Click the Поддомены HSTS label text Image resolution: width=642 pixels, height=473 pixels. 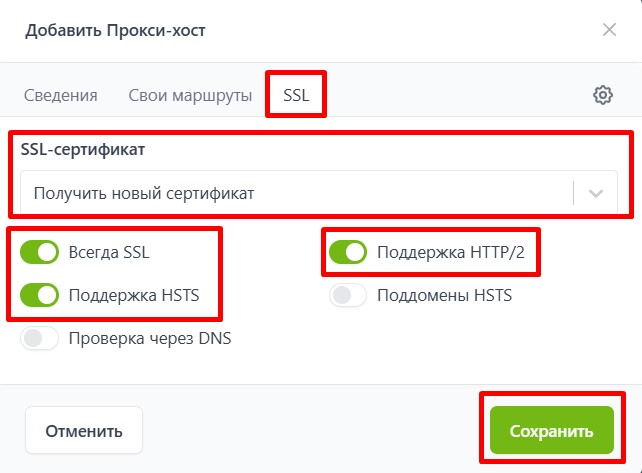(x=444, y=295)
